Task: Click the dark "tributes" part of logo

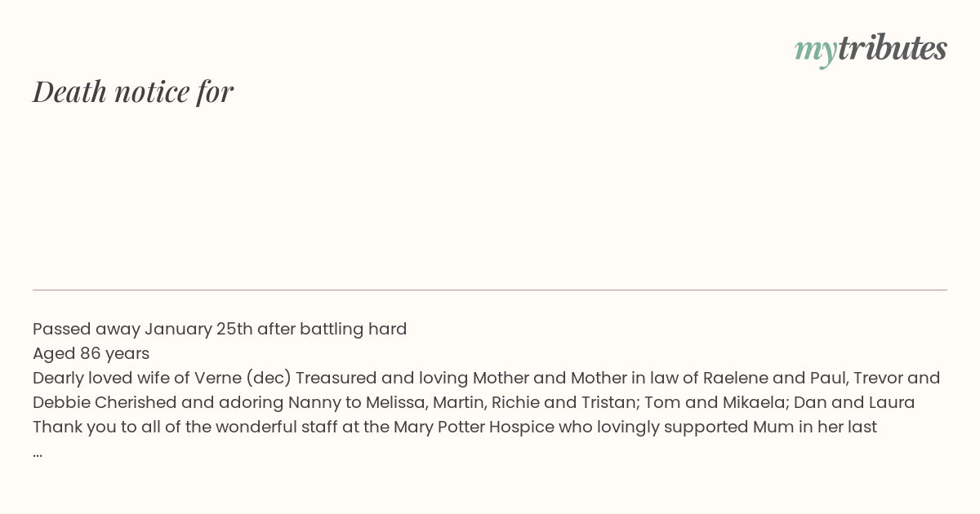Action: coord(893,48)
